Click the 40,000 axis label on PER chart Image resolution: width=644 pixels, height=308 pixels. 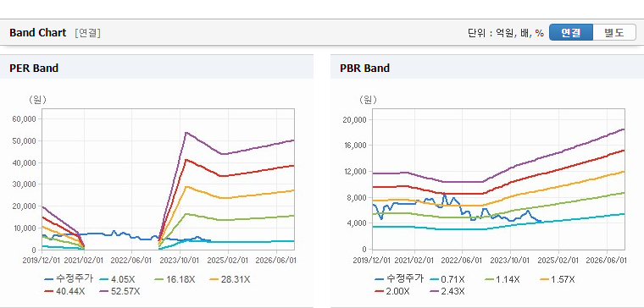point(25,162)
